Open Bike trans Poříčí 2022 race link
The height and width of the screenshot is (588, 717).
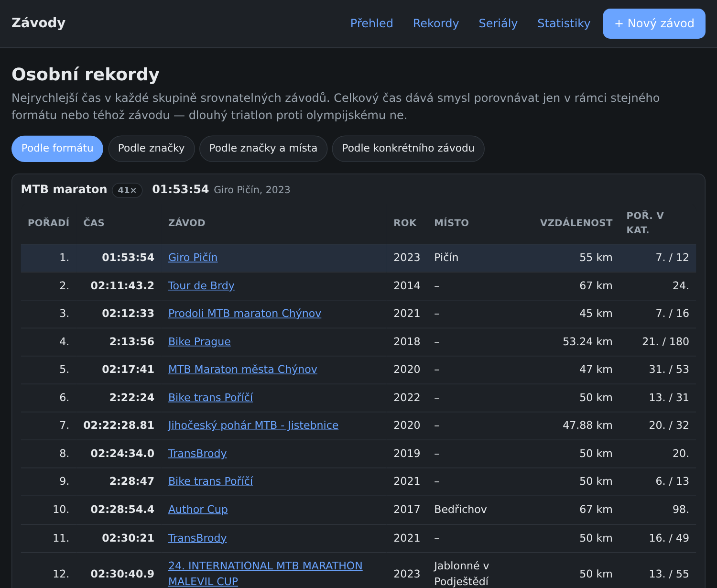point(210,398)
